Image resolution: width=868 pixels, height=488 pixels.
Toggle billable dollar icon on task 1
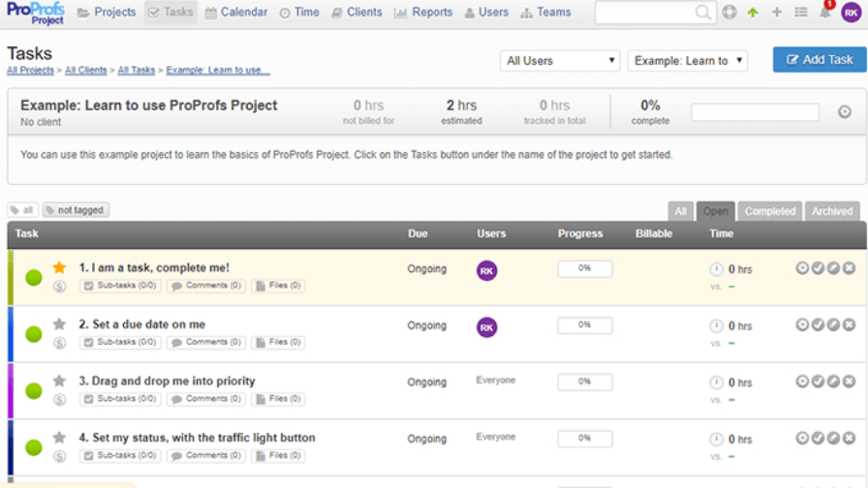pos(60,286)
